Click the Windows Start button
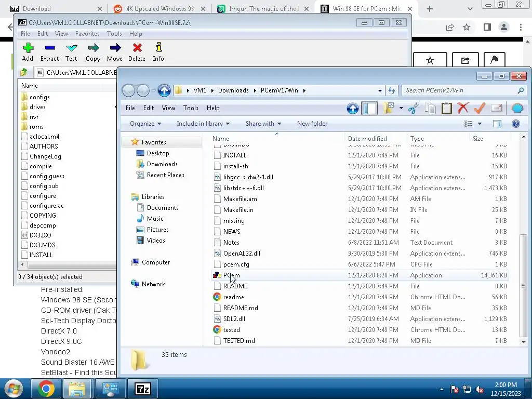Image resolution: width=532 pixels, height=399 pixels. tap(14, 389)
